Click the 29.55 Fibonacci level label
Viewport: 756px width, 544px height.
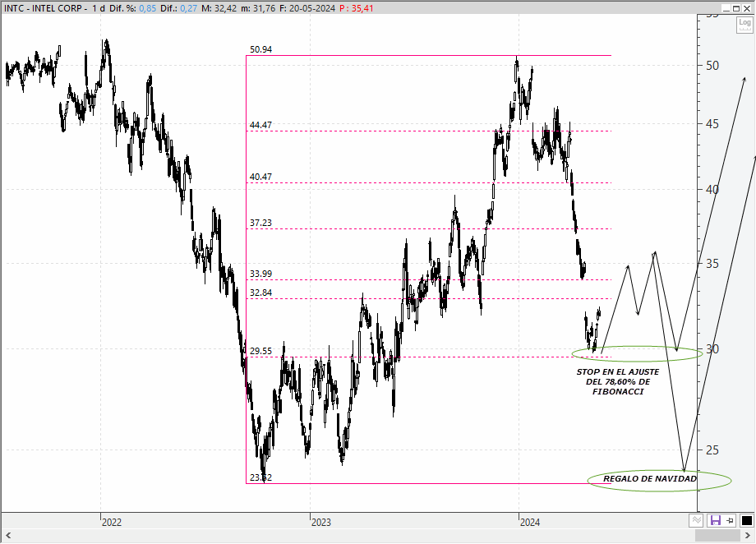[x=260, y=351]
